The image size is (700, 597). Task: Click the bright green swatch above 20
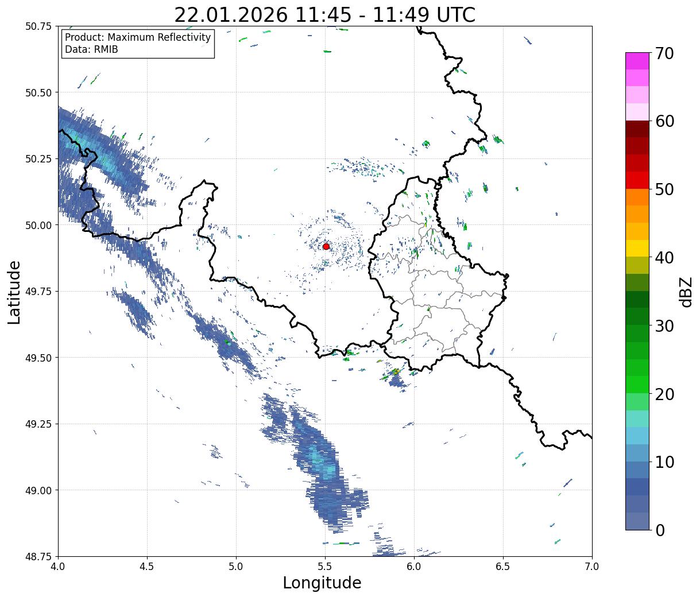pyautogui.click(x=637, y=385)
